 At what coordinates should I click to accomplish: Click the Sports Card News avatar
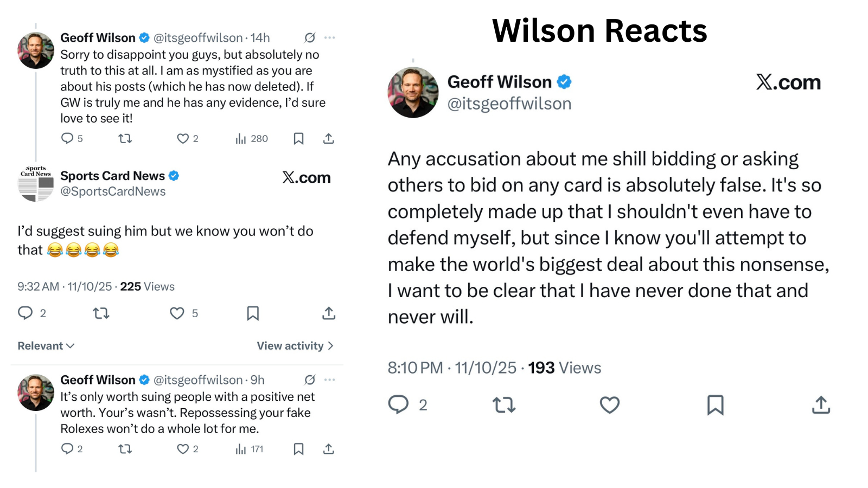[36, 184]
